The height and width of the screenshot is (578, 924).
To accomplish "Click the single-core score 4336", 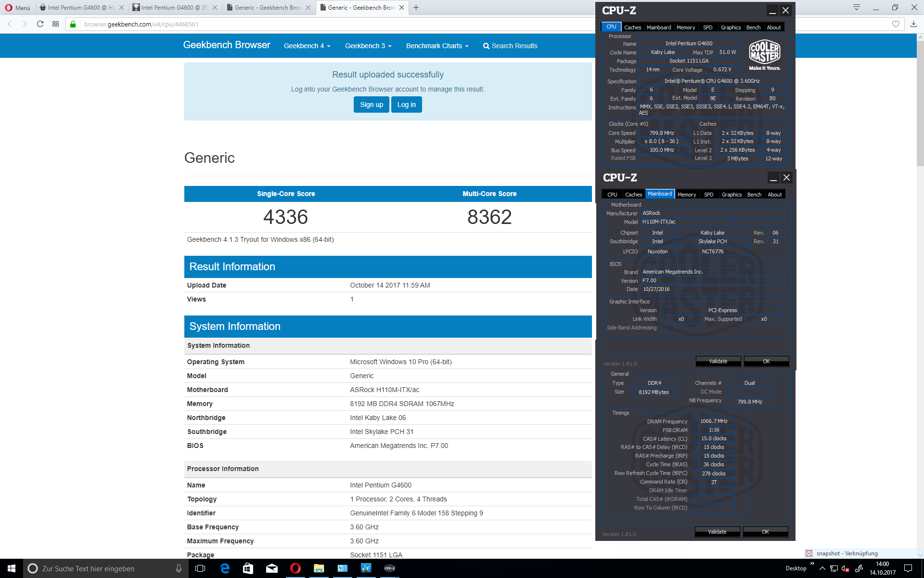I will pos(285,217).
